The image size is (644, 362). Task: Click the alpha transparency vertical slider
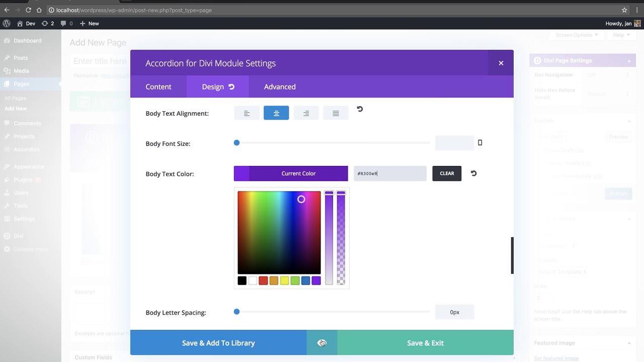pyautogui.click(x=341, y=238)
